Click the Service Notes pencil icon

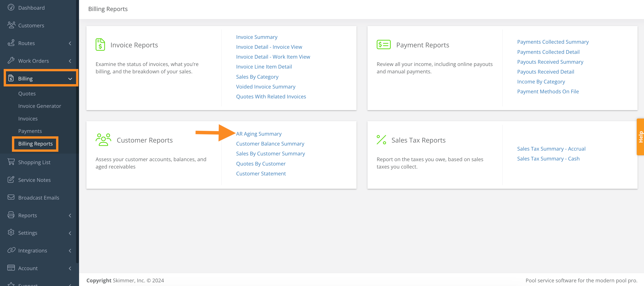coord(11,180)
